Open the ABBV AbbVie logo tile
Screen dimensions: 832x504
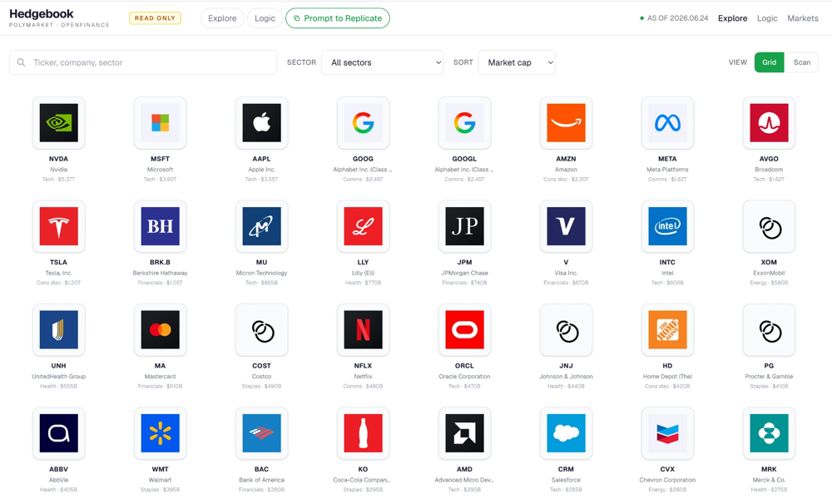pos(58,433)
